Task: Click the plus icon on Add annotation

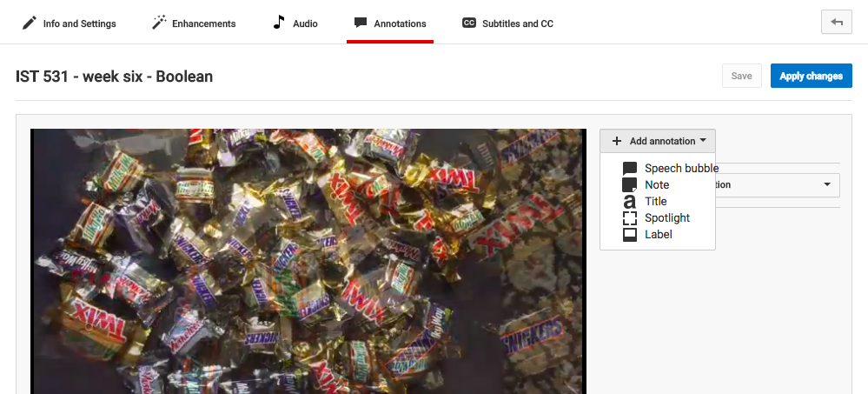Action: tap(617, 141)
